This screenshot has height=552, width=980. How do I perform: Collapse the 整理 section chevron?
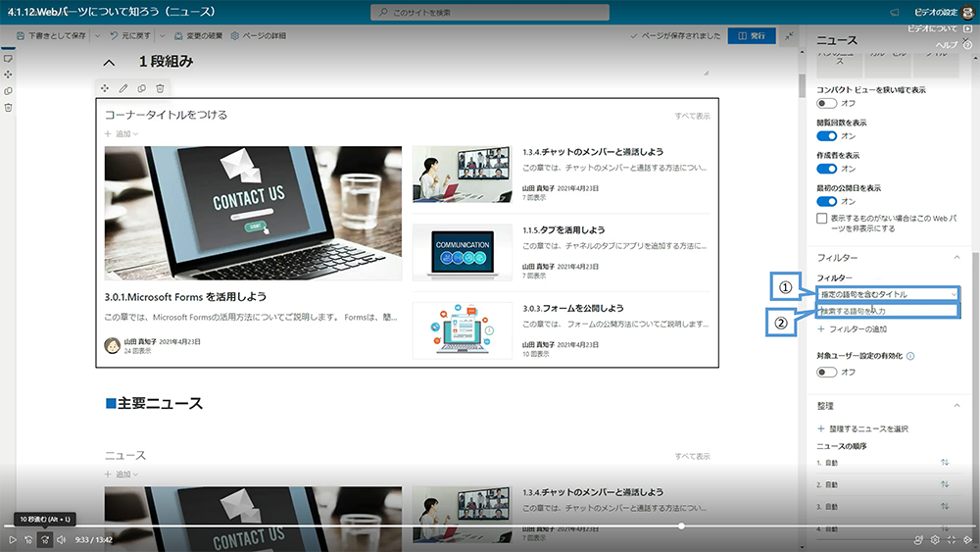click(956, 406)
